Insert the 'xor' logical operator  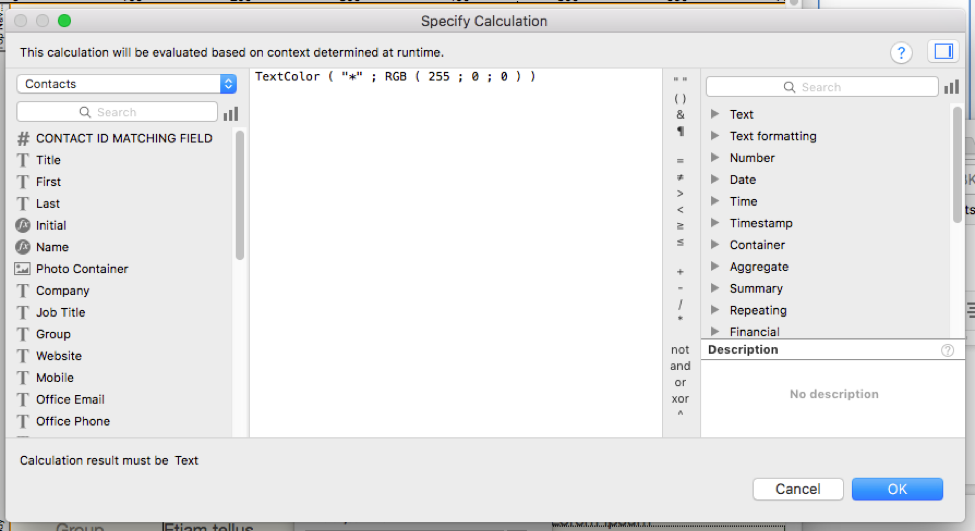tap(680, 399)
